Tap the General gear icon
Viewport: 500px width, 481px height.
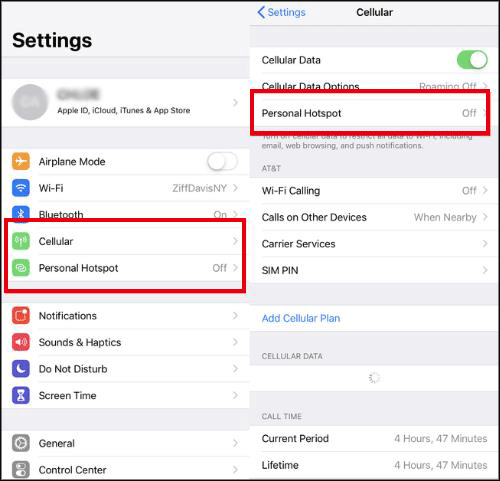pyautogui.click(x=21, y=443)
